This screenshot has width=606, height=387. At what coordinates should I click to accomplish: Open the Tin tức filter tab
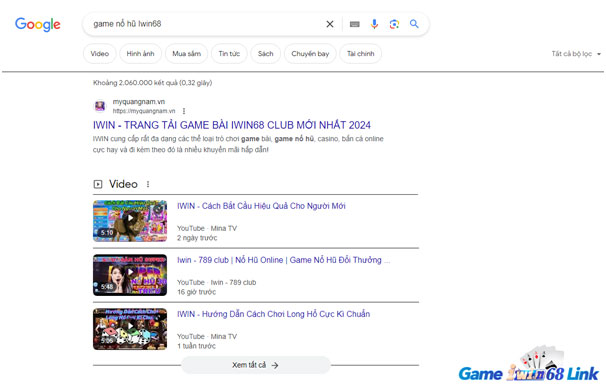pyautogui.click(x=229, y=54)
